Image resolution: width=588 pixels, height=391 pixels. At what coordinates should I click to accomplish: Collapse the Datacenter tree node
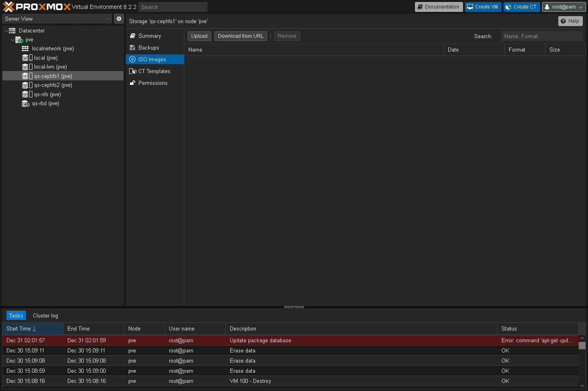[6, 31]
